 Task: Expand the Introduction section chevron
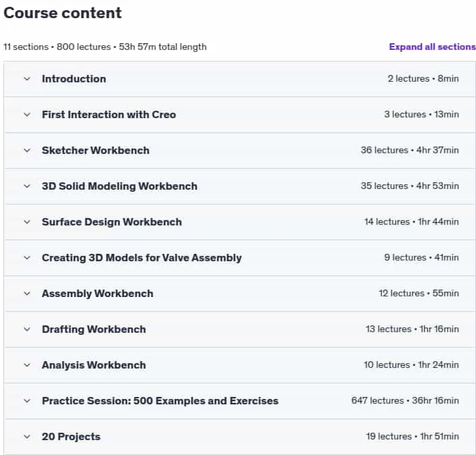(27, 79)
